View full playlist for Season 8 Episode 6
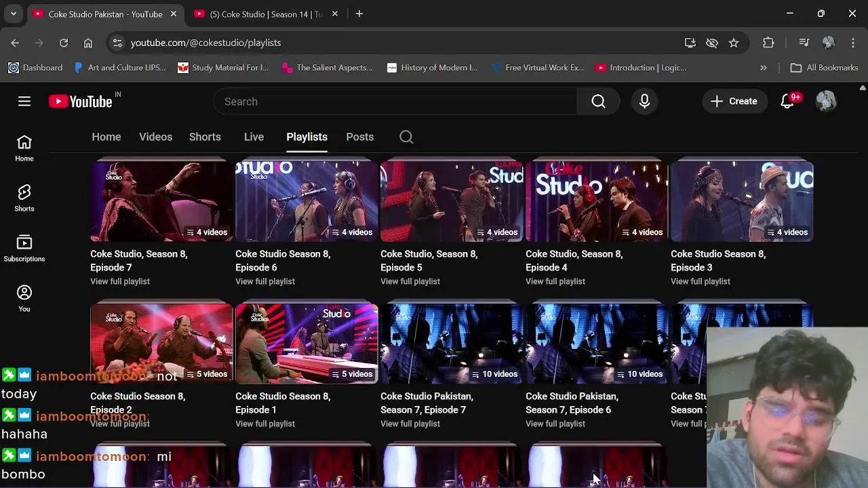Screen dimensions: 868x488 (x=265, y=281)
